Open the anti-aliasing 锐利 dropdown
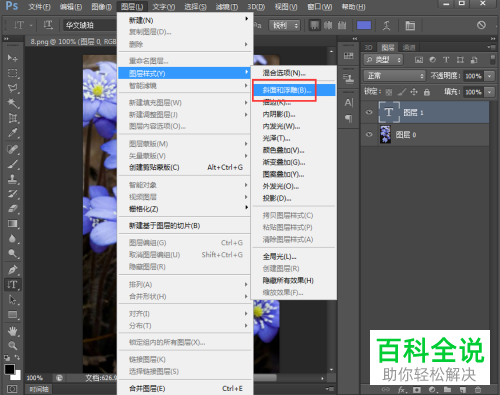The image size is (500, 395). coord(285,25)
